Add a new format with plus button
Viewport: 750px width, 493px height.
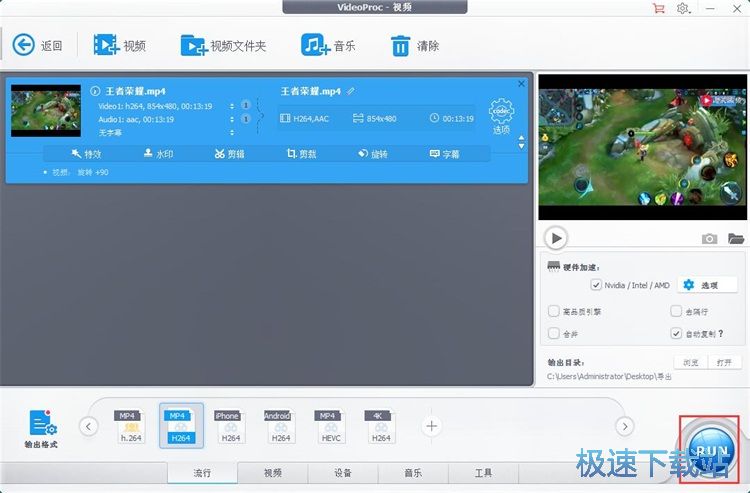pos(431,426)
